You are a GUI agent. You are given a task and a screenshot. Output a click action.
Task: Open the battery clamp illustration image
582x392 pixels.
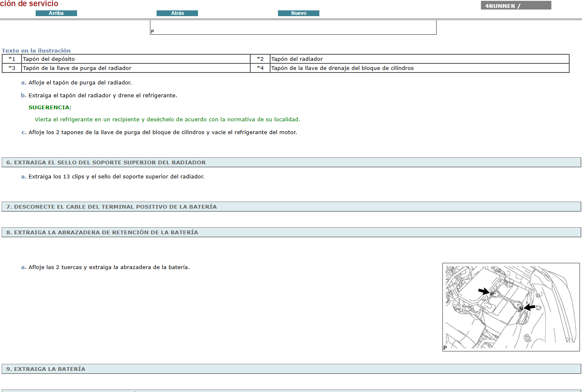tap(511, 307)
